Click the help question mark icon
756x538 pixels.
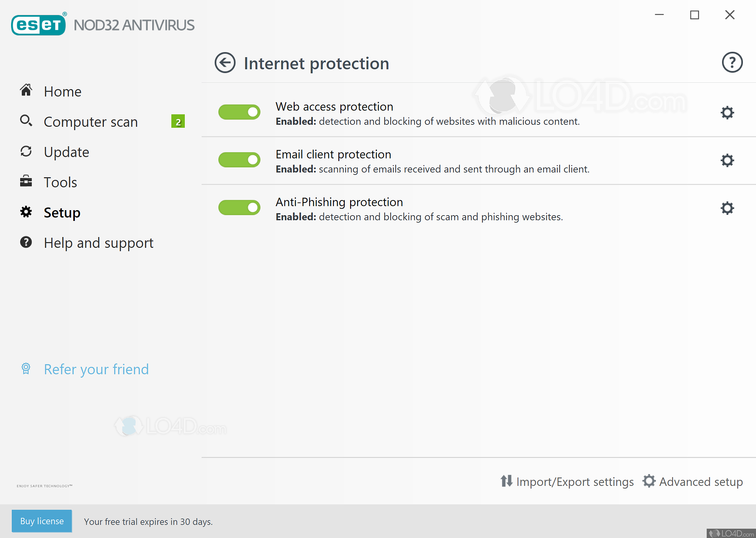click(732, 62)
